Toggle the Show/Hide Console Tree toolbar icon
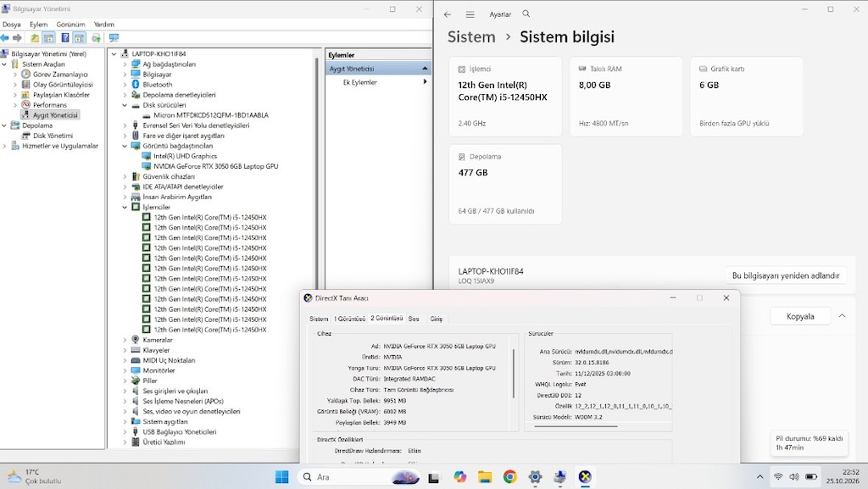This screenshot has height=489, width=868. [48, 37]
